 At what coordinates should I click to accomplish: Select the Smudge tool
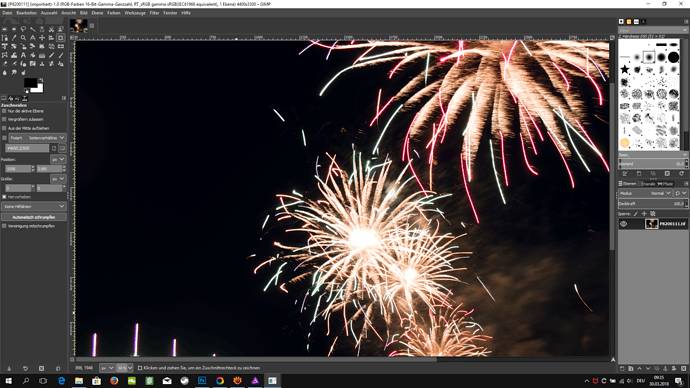pyautogui.click(x=14, y=72)
